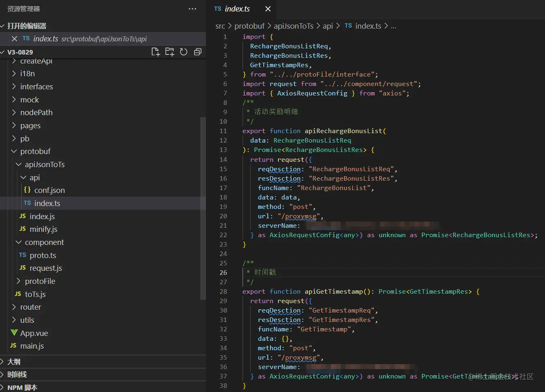This screenshot has width=545, height=392.
Task: Collapse the protobuf folder
Action: click(x=35, y=151)
